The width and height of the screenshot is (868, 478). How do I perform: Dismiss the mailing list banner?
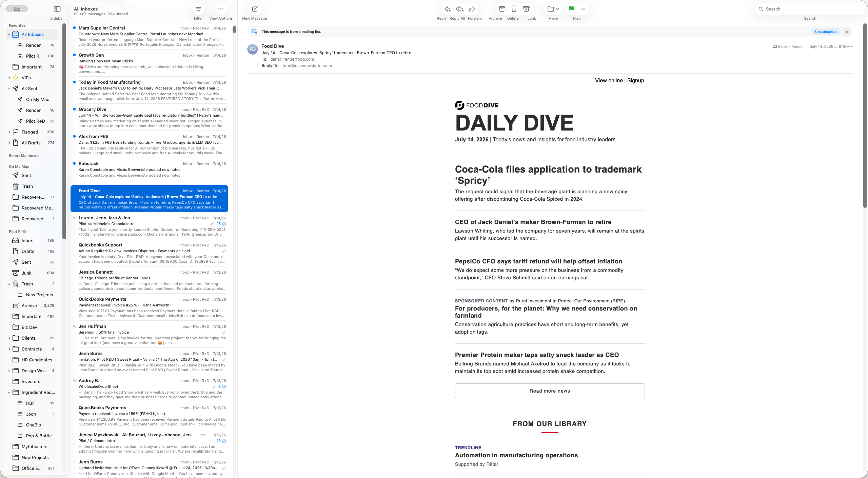point(847,32)
